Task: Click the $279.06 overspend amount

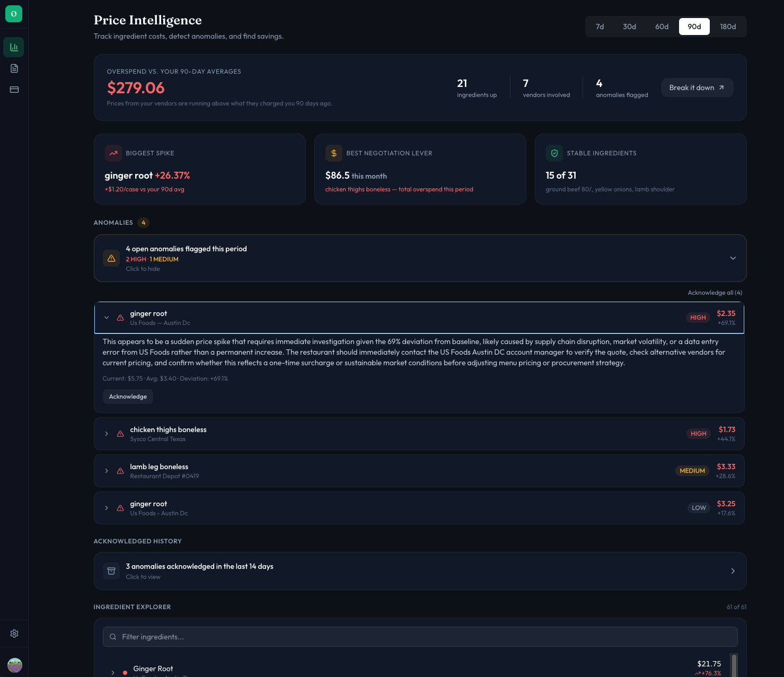Action: 136,88
